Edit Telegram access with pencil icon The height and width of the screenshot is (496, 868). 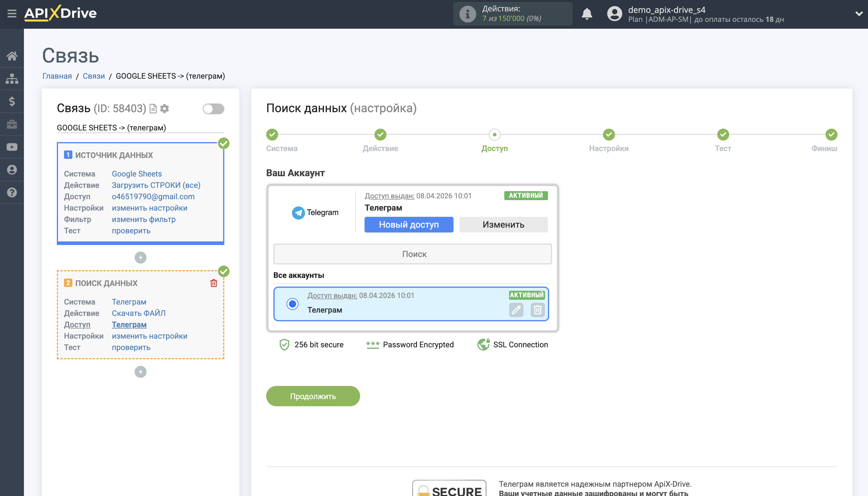516,310
